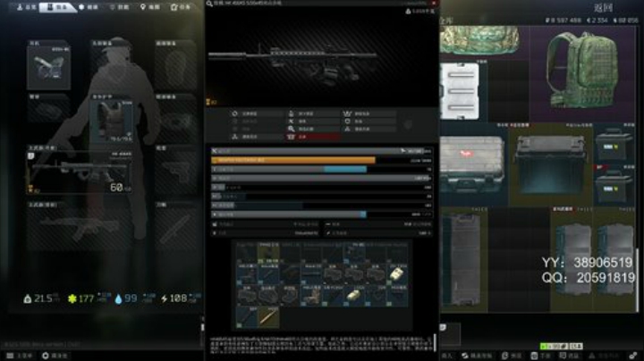This screenshot has width=644, height=361.
Task: Click the stat bar with blue middle segment
Action: 321,169
